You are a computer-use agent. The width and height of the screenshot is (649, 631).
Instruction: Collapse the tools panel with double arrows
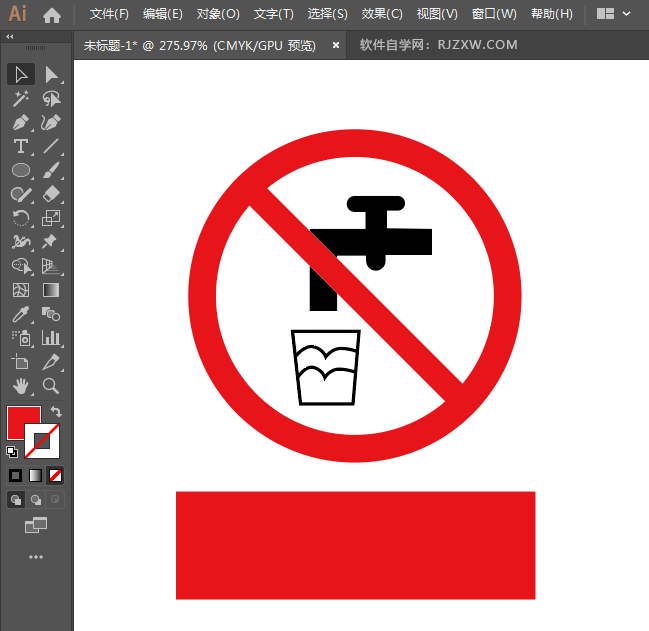pyautogui.click(x=10, y=36)
